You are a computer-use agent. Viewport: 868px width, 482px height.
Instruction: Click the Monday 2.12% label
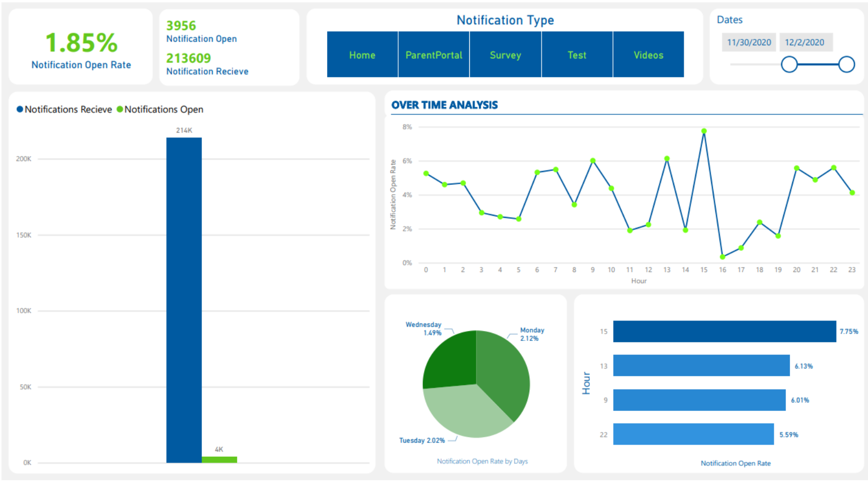(532, 334)
